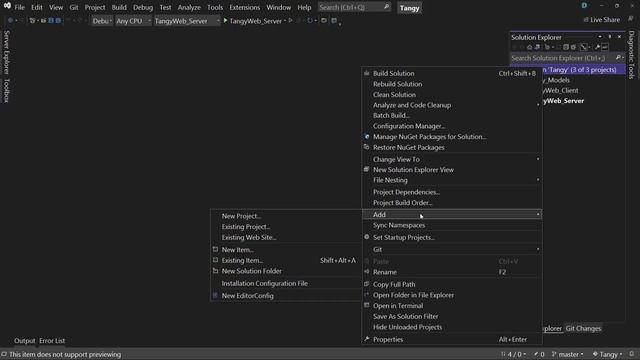The height and width of the screenshot is (360, 640).
Task: Open the Diagnostic Tools side tab
Action: click(631, 55)
